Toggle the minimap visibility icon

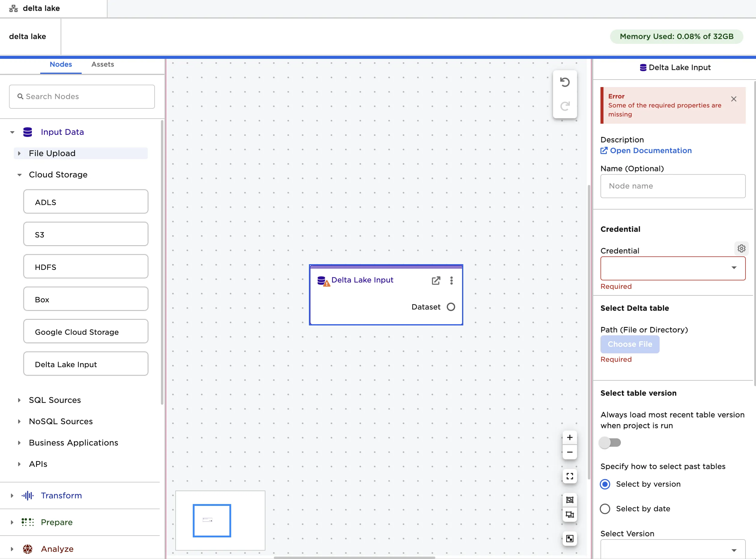tap(570, 538)
